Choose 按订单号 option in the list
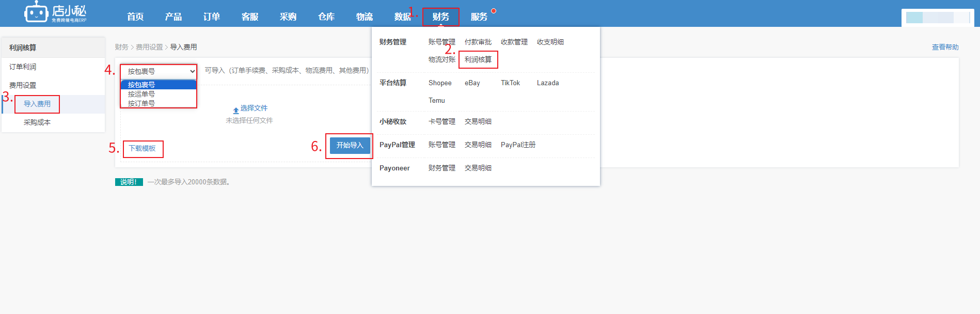Viewport: 980px width, 314px height. [x=141, y=103]
